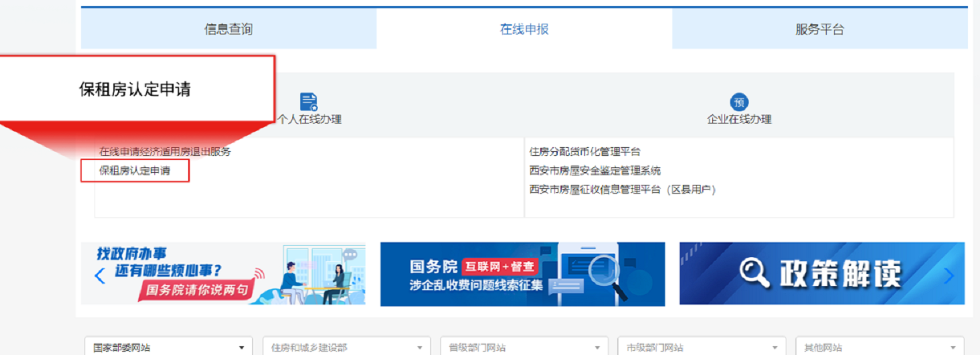
Task: Open the 住房和城乡建设部 dropdown
Action: (x=346, y=347)
